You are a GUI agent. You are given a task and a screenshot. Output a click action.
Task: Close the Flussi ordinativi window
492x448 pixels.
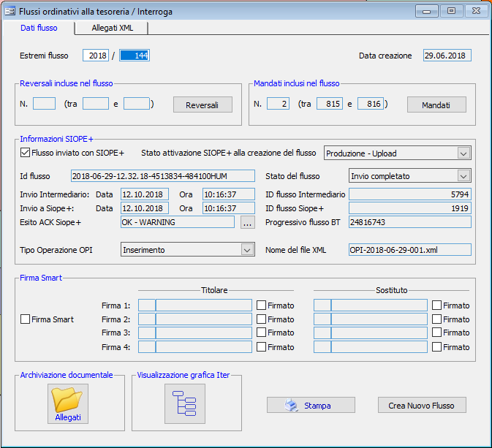[477, 11]
